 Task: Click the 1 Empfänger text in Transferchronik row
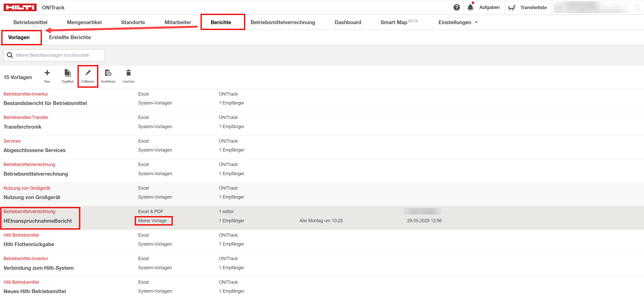pos(232,127)
